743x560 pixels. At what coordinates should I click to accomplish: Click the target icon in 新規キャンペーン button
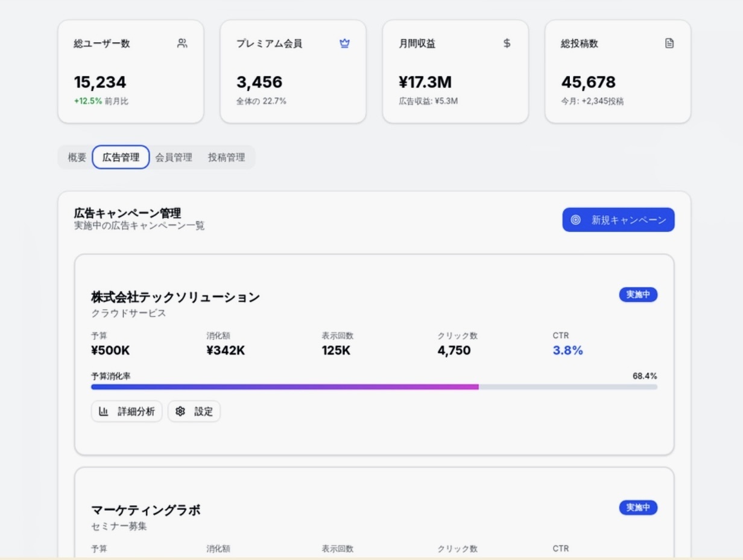[575, 220]
